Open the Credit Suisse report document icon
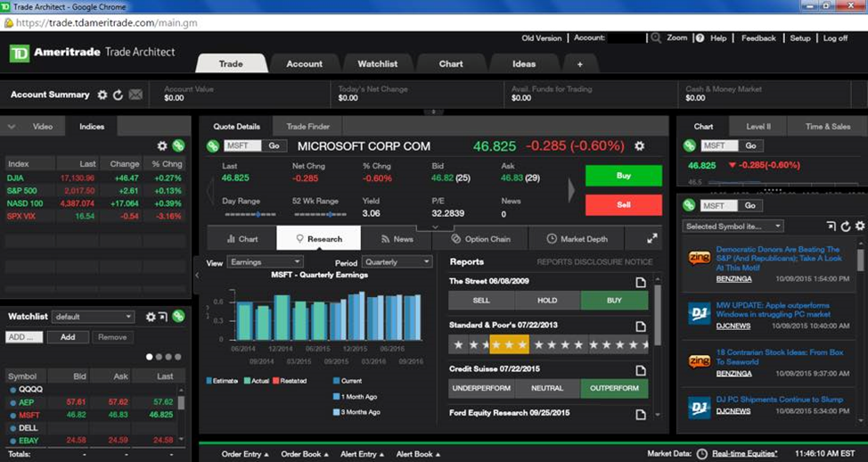Viewport: 868px width, 462px height. tap(640, 370)
